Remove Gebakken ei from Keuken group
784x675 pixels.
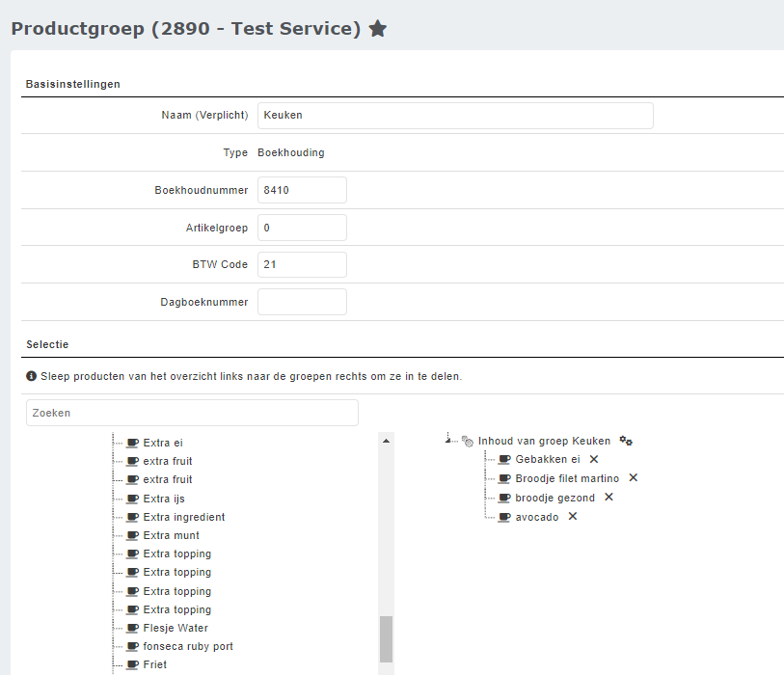tap(594, 459)
